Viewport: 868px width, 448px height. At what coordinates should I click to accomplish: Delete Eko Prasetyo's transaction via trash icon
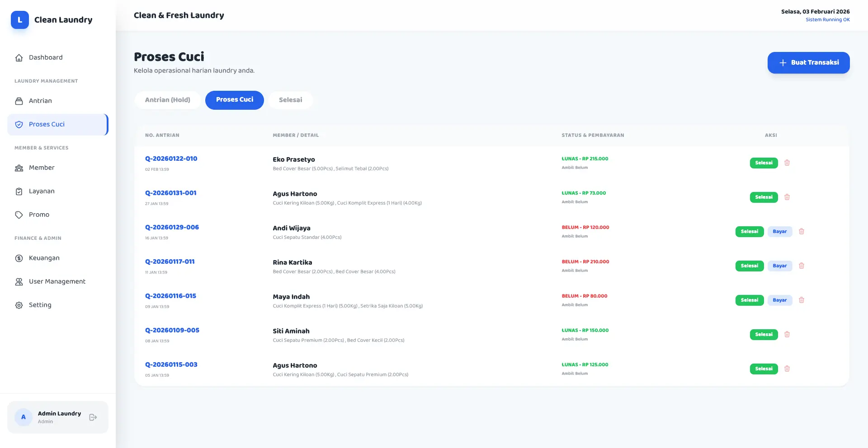click(x=787, y=163)
